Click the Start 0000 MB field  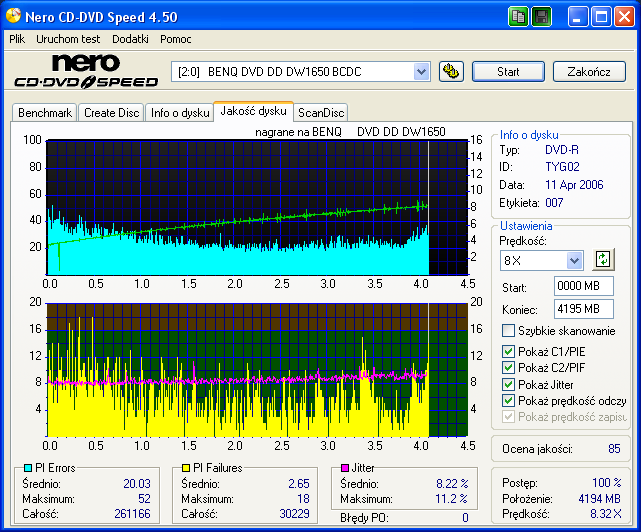click(584, 286)
